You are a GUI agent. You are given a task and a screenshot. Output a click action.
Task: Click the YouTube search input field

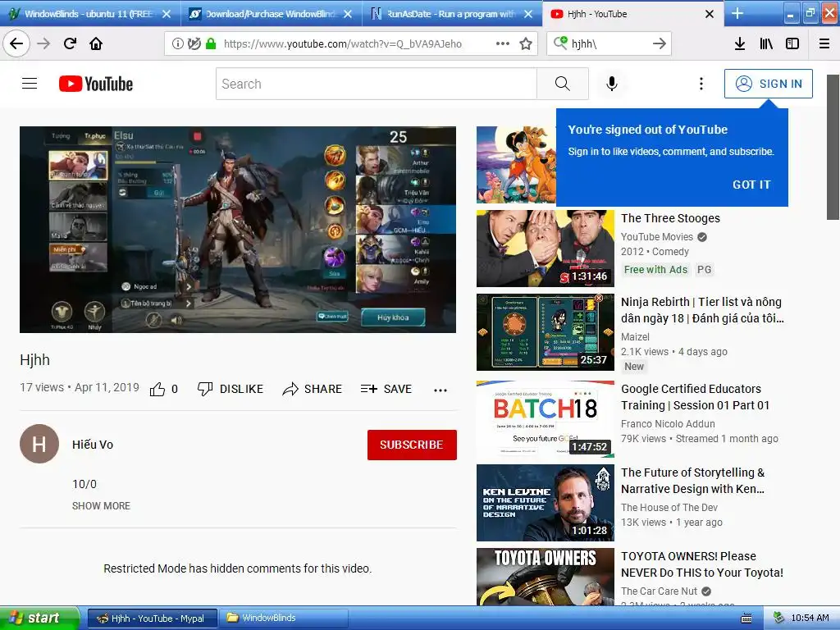pos(376,84)
